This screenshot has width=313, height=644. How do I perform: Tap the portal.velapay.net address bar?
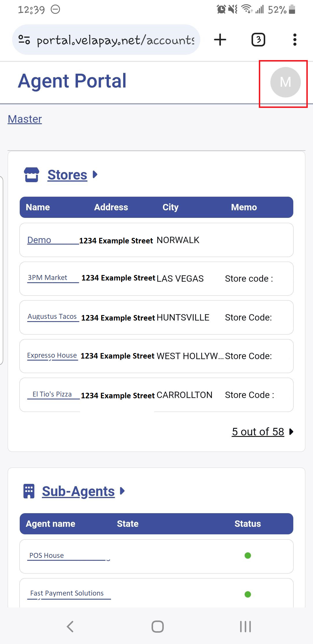115,40
